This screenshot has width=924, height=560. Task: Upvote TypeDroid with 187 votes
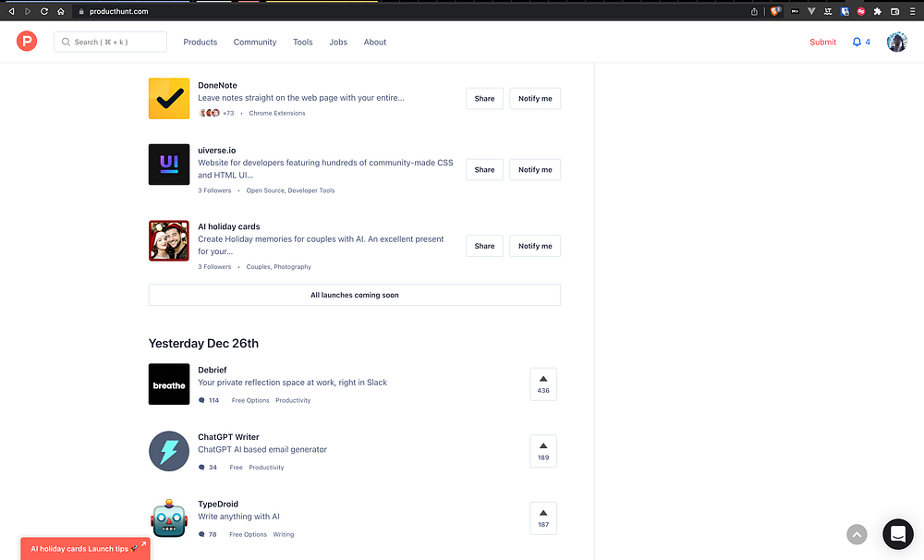pos(543,518)
